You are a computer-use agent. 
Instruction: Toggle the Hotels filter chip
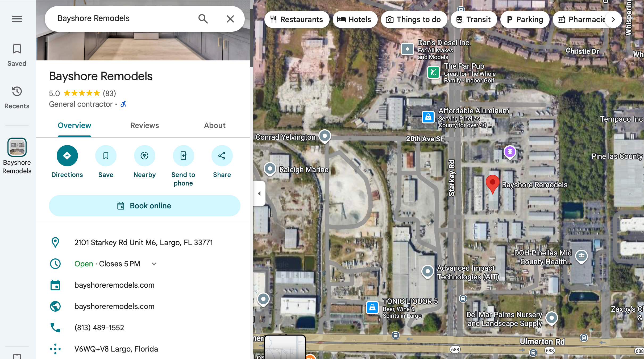(355, 19)
